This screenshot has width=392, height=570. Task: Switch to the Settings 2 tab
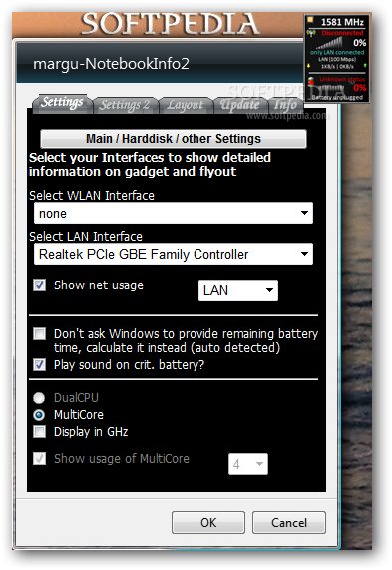[x=125, y=105]
